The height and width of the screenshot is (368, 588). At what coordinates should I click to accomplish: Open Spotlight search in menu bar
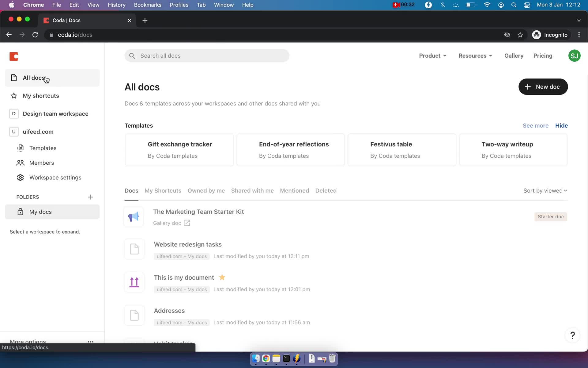514,5
